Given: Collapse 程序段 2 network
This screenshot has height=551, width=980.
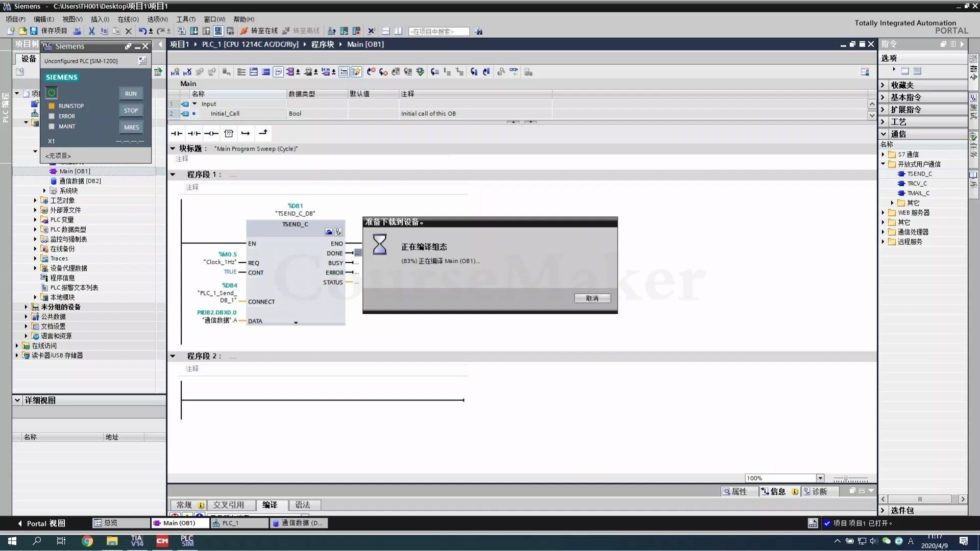Looking at the screenshot, I should click(173, 356).
